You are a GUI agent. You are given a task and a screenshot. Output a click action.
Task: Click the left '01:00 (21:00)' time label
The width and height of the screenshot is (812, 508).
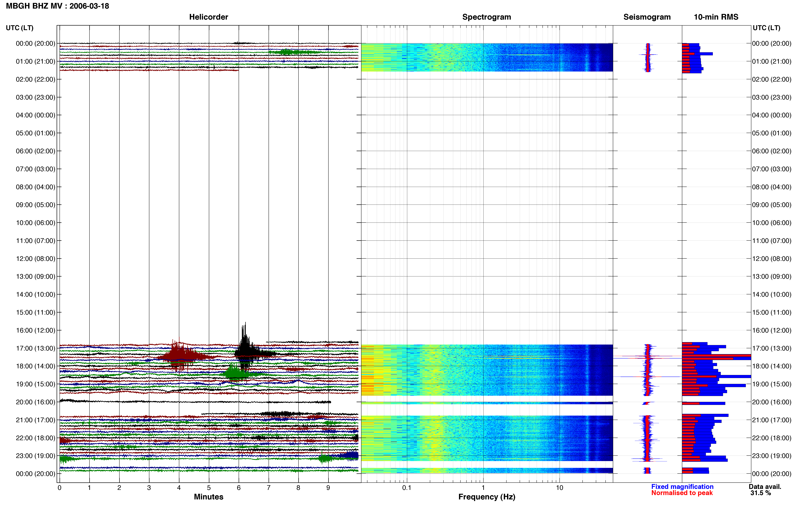tap(35, 61)
